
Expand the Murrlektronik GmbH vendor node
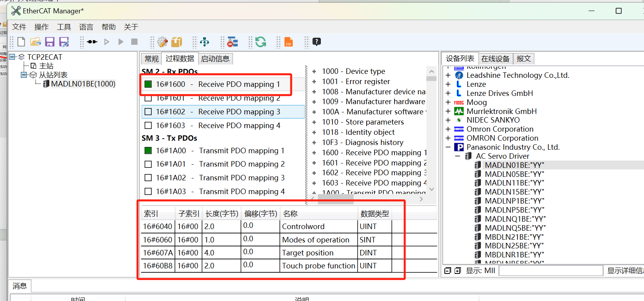[448, 111]
